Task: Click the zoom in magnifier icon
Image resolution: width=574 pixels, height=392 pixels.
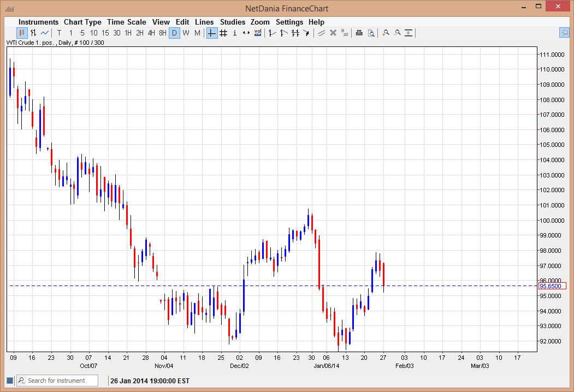Action: point(386,33)
